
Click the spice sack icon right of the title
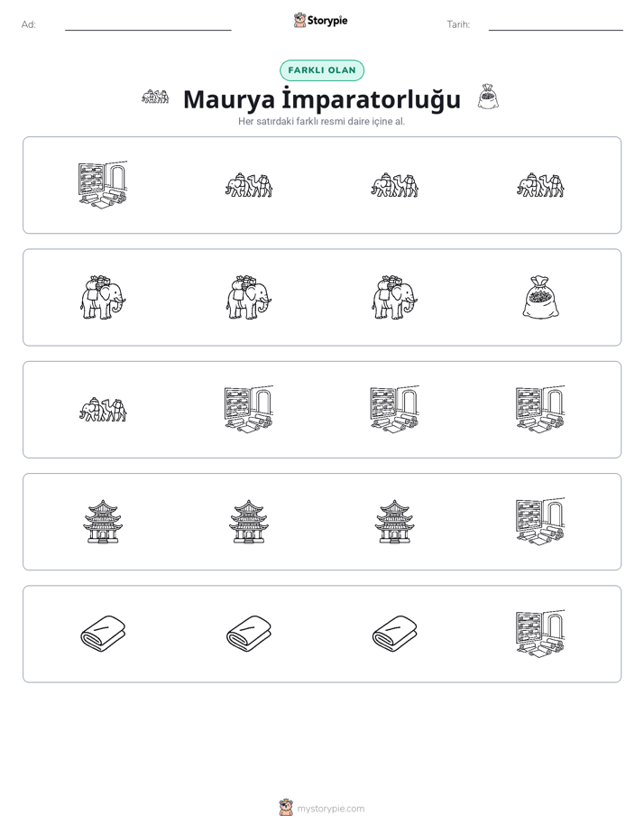coord(488,97)
